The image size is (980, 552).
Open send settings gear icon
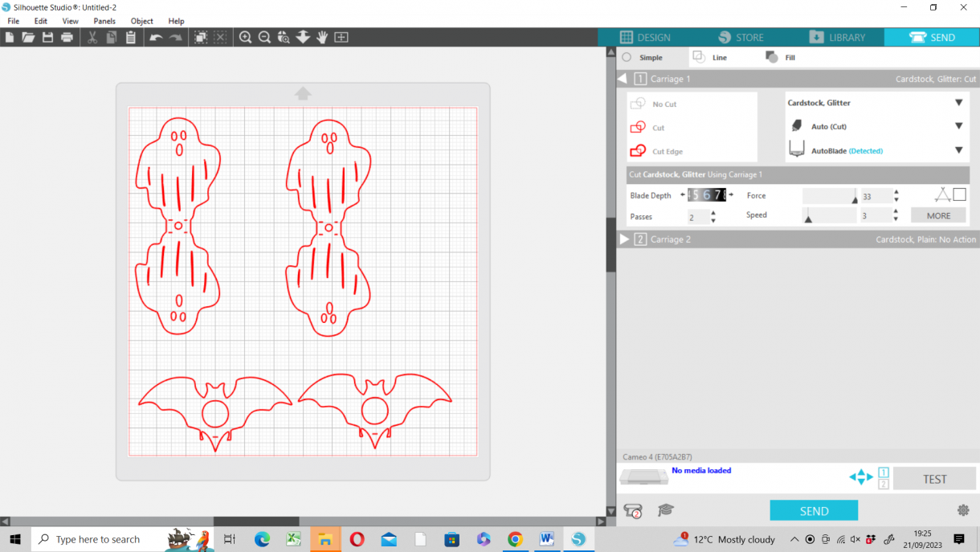click(x=963, y=510)
